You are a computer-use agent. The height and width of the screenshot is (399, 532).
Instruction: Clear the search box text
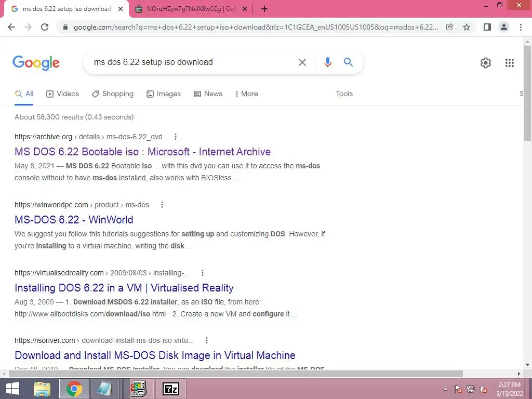(302, 62)
